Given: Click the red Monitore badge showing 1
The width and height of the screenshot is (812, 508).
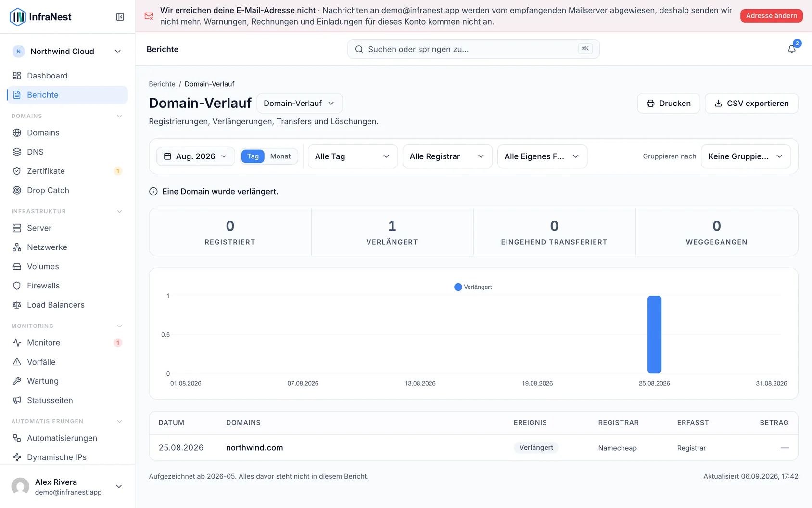Looking at the screenshot, I should pos(118,342).
